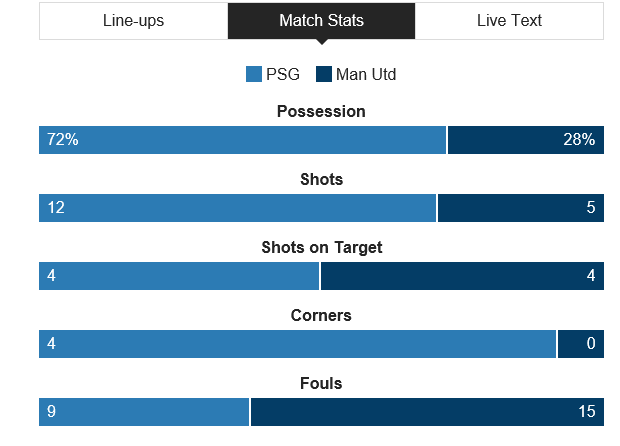Switch to the Live Text tab

(509, 21)
